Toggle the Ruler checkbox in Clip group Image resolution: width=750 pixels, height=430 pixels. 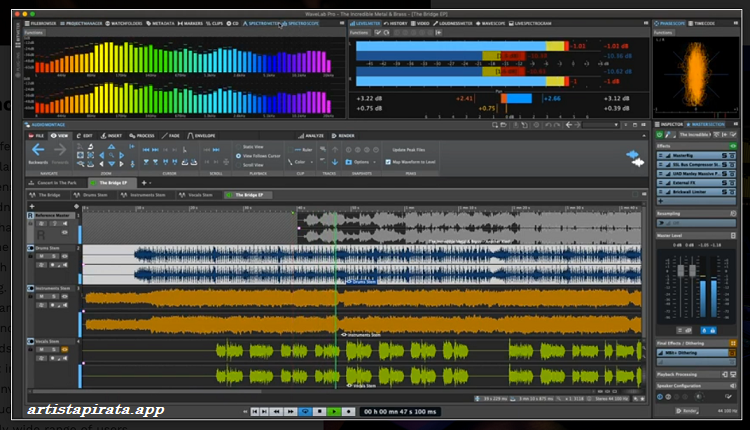(x=291, y=150)
